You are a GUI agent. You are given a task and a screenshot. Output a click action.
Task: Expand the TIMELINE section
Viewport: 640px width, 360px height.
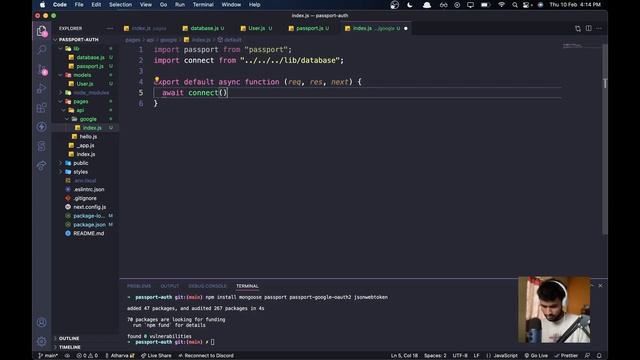click(x=69, y=347)
